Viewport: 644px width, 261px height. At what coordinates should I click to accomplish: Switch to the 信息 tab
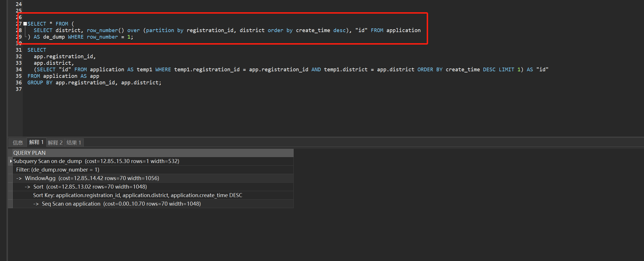[18, 143]
